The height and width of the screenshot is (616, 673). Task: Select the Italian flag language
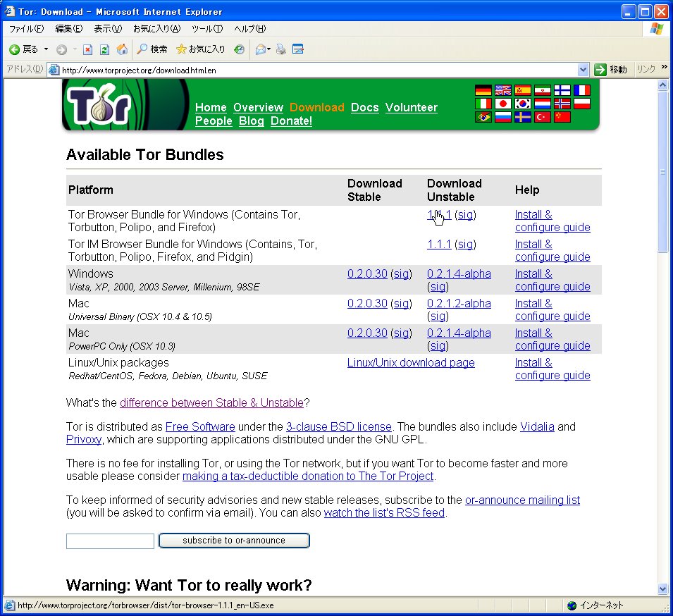[x=483, y=104]
